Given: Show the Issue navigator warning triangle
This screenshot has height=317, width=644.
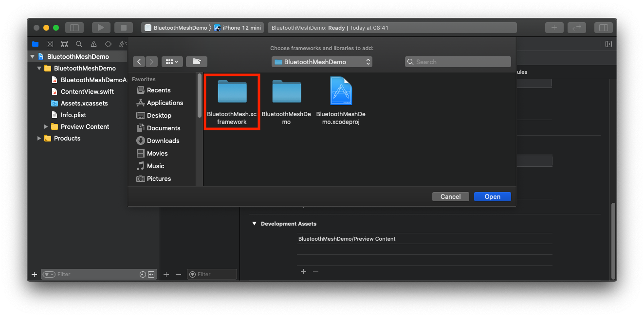Looking at the screenshot, I should (93, 44).
